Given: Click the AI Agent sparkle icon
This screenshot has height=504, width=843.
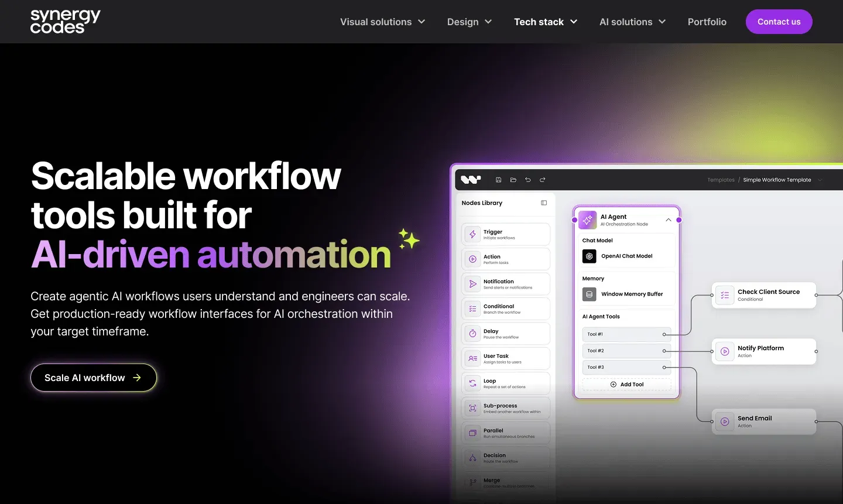Looking at the screenshot, I should tap(587, 220).
